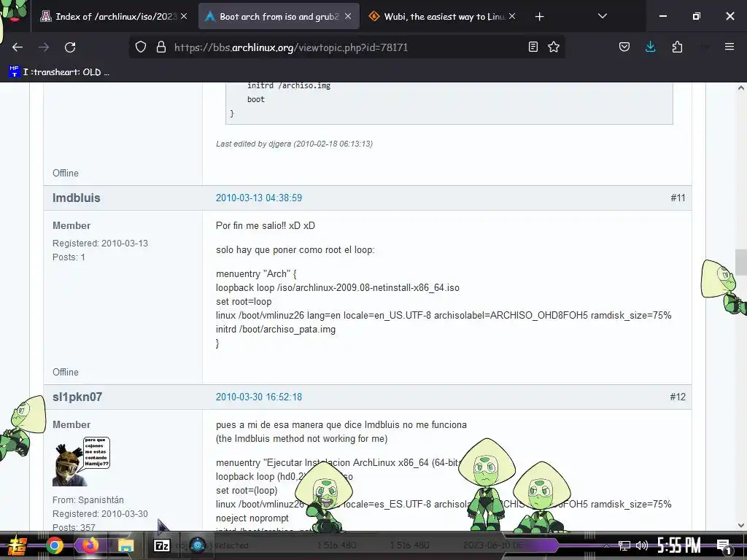Click the "set root=loop" line
Screen dimensions: 747x560
(x=244, y=301)
